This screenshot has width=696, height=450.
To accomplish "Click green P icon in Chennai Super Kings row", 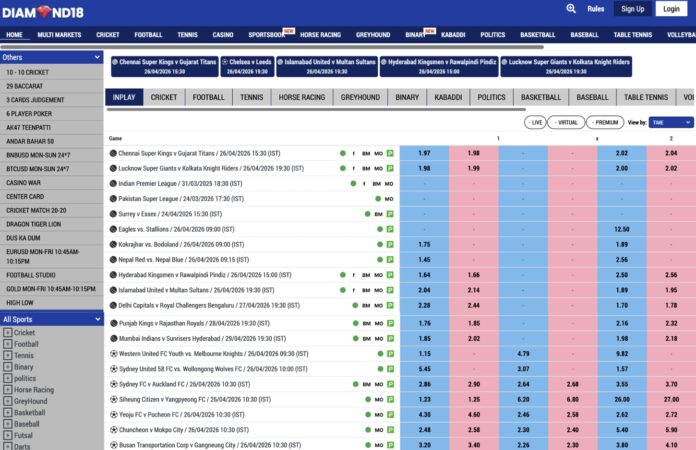I will pyautogui.click(x=390, y=153).
